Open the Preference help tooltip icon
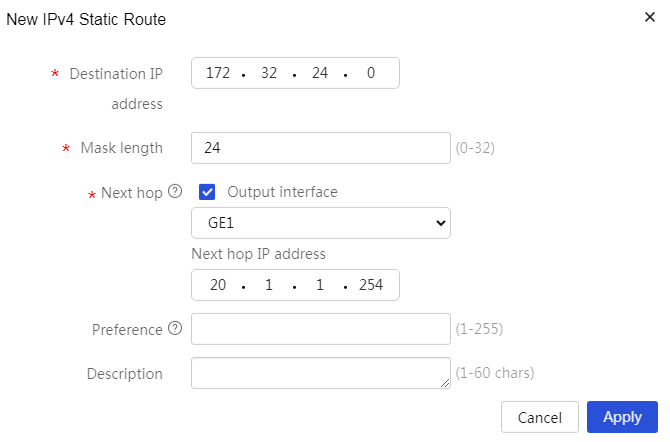Viewport: 670px width, 442px height. (175, 328)
